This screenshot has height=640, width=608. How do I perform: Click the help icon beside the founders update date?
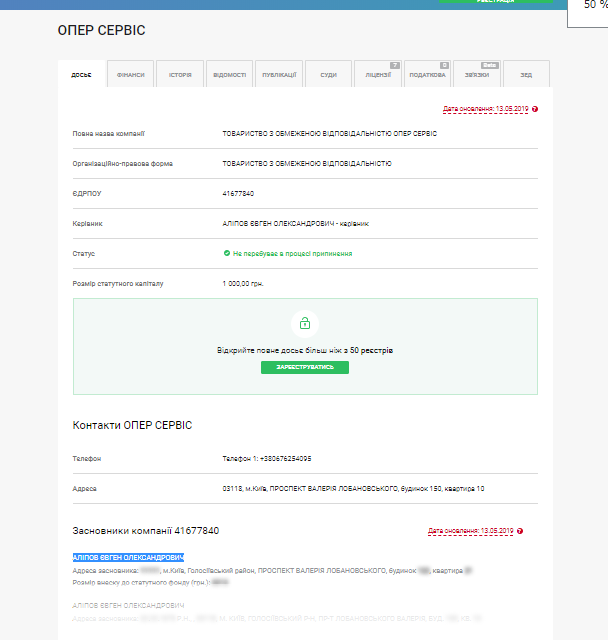(x=521, y=531)
